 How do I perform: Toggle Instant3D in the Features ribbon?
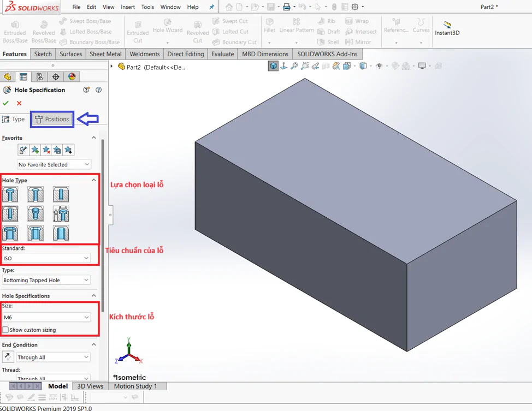447,28
